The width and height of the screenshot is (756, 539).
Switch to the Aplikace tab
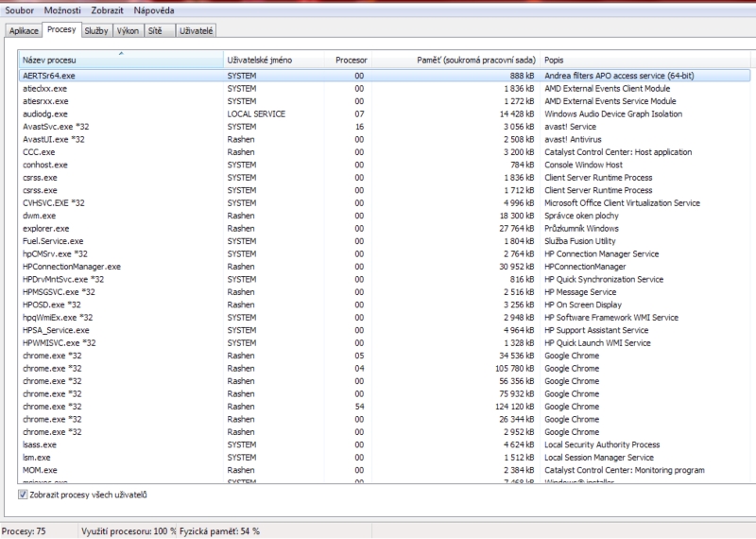pyautogui.click(x=24, y=31)
